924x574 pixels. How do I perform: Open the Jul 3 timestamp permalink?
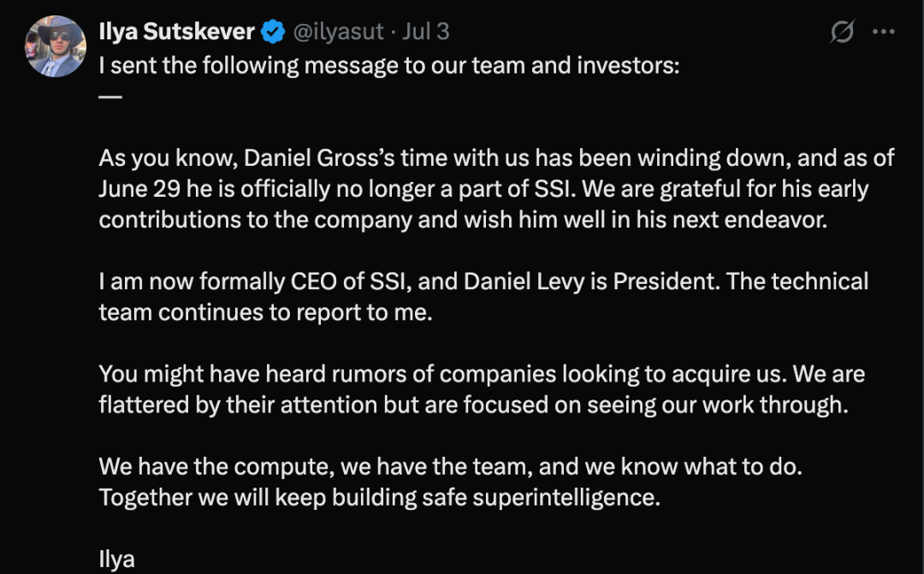pyautogui.click(x=425, y=32)
